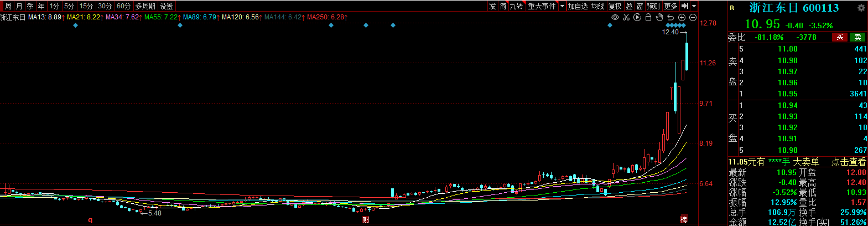The image size is (868, 226).
Task: Switch to quarterly 季 period tab
Action: [30, 6]
